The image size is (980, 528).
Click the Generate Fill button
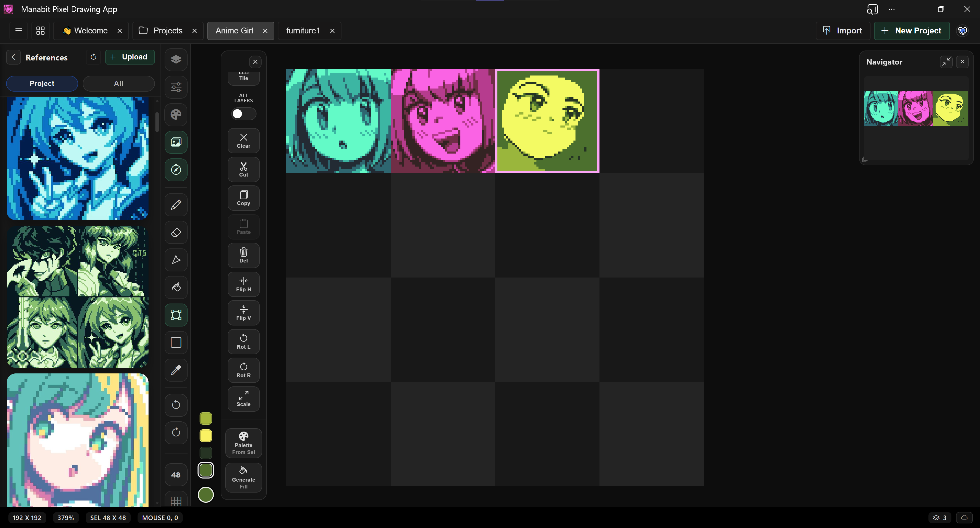coord(243,477)
